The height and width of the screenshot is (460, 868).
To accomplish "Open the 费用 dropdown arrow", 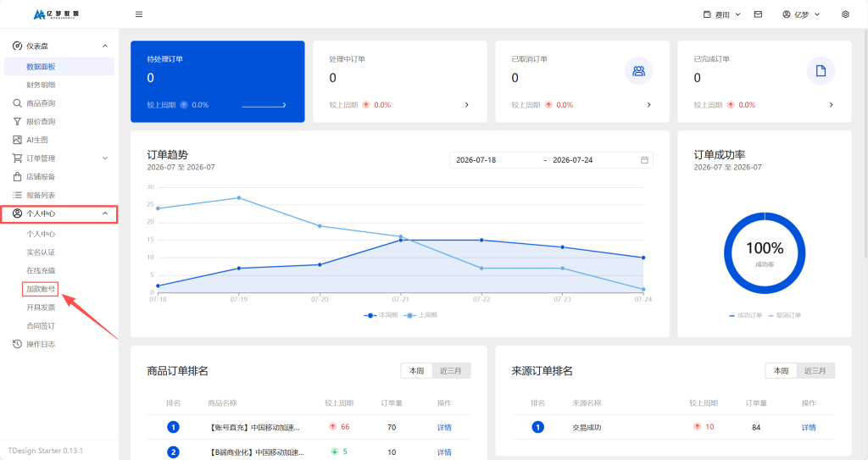I will tap(738, 14).
